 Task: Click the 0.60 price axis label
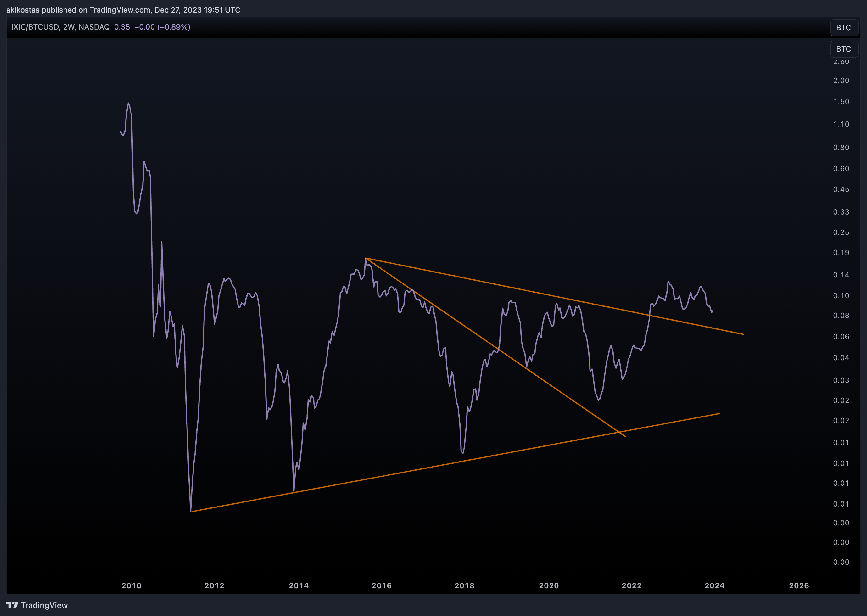tap(841, 168)
